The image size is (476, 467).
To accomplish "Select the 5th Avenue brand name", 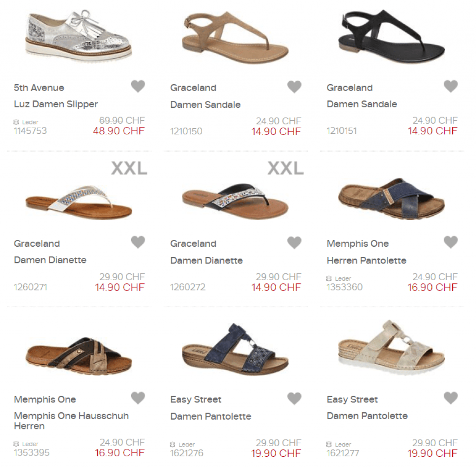I will tap(39, 88).
